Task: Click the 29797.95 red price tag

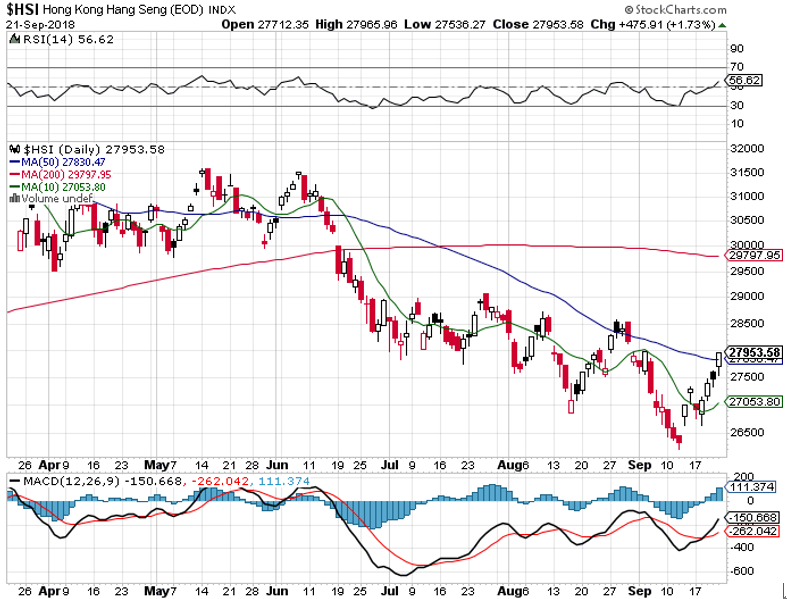Action: [x=754, y=256]
